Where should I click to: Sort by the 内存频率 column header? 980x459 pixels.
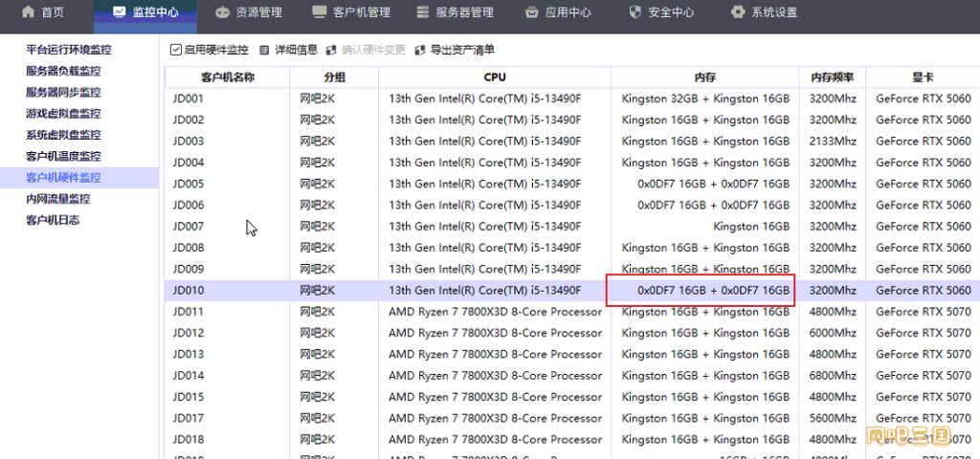(833, 77)
